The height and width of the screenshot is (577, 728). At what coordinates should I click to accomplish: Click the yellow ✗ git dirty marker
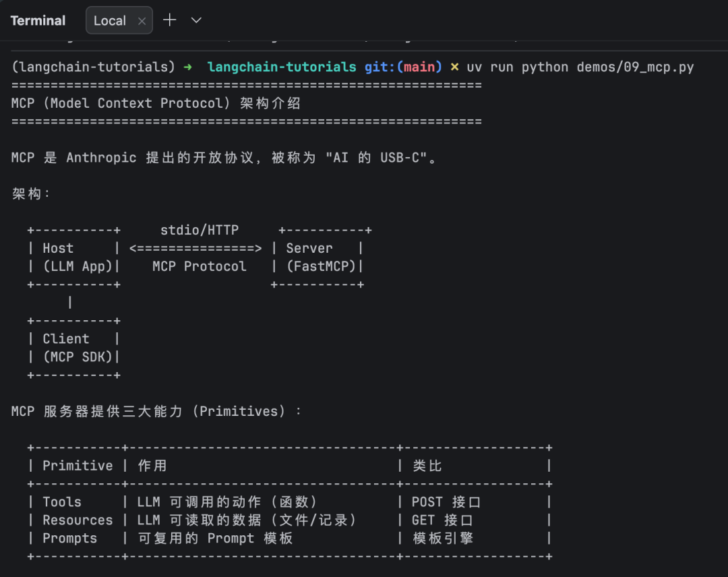coord(454,67)
